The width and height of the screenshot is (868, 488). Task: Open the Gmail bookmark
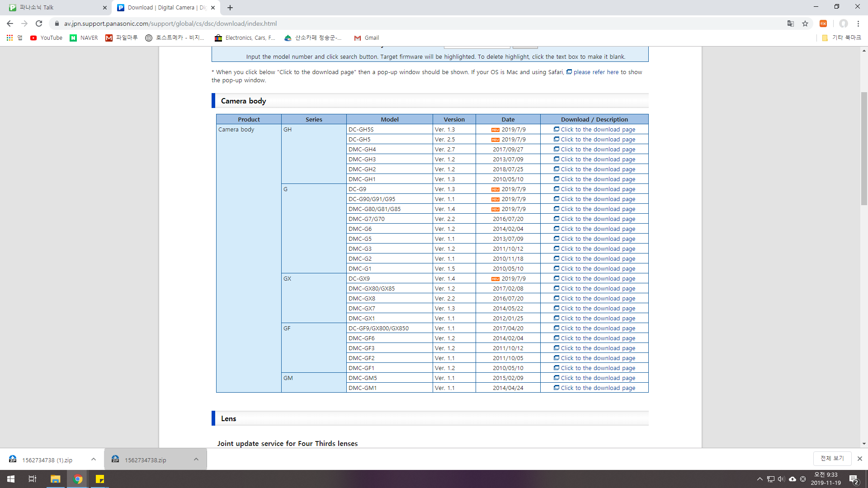(x=367, y=38)
